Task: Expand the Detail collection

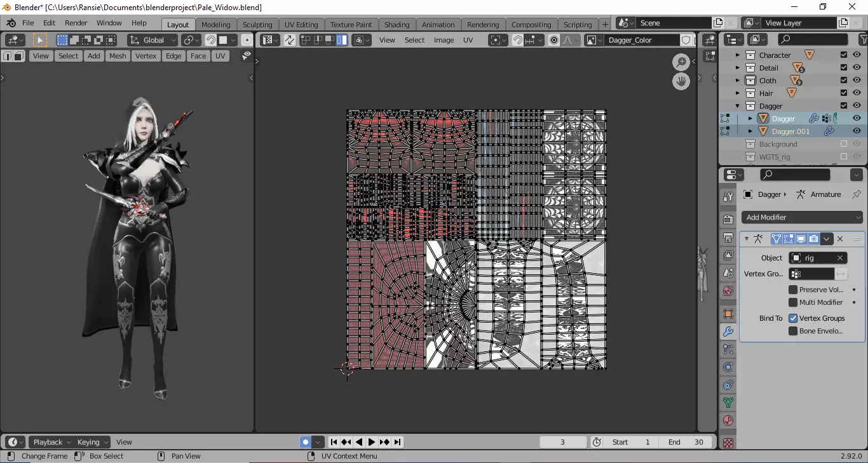Action: pyautogui.click(x=738, y=68)
